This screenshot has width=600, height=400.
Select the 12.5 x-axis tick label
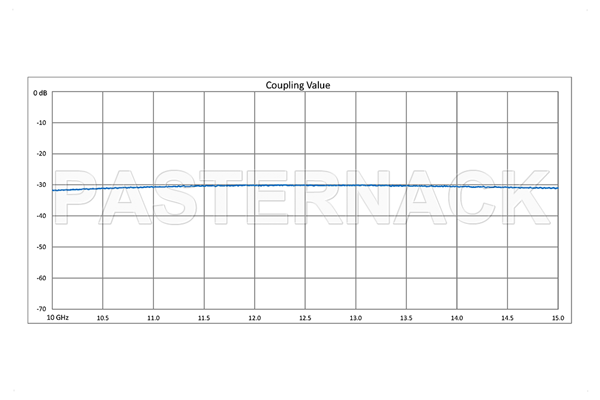click(x=305, y=318)
